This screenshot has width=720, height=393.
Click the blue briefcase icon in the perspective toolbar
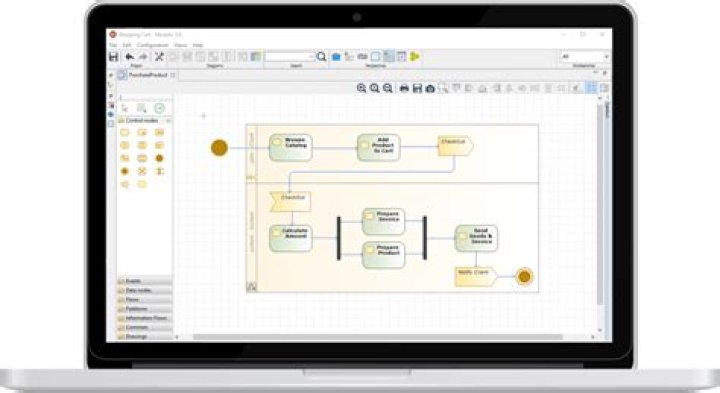[336, 56]
